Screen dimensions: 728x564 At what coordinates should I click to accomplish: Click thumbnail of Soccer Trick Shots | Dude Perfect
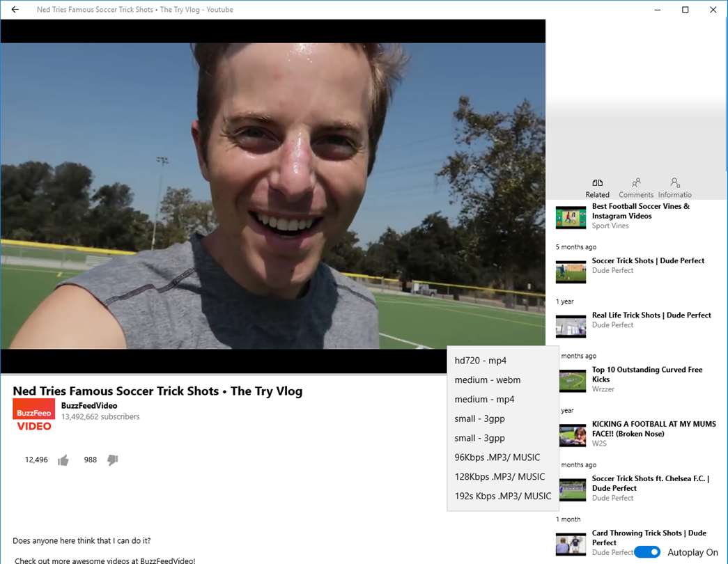571,272
